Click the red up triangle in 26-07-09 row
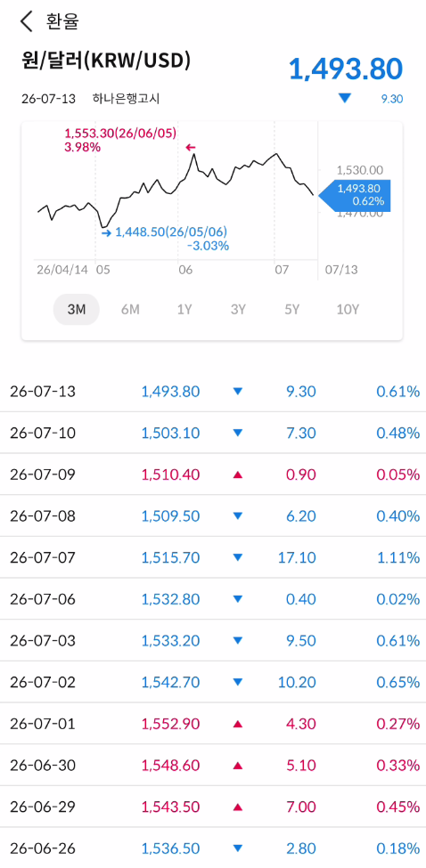426x868 pixels. click(x=238, y=475)
